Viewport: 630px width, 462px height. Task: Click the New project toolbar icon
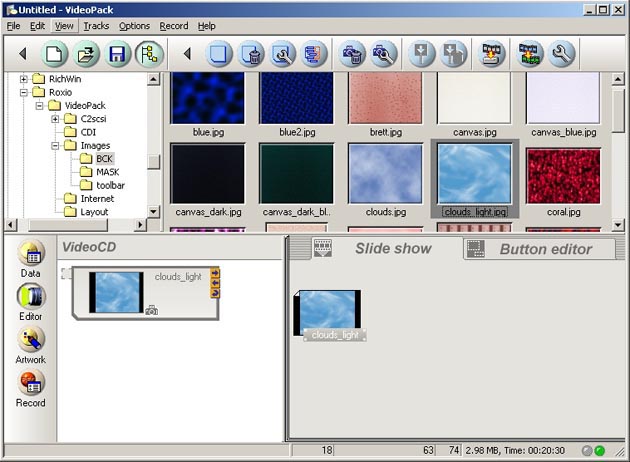tap(54, 53)
